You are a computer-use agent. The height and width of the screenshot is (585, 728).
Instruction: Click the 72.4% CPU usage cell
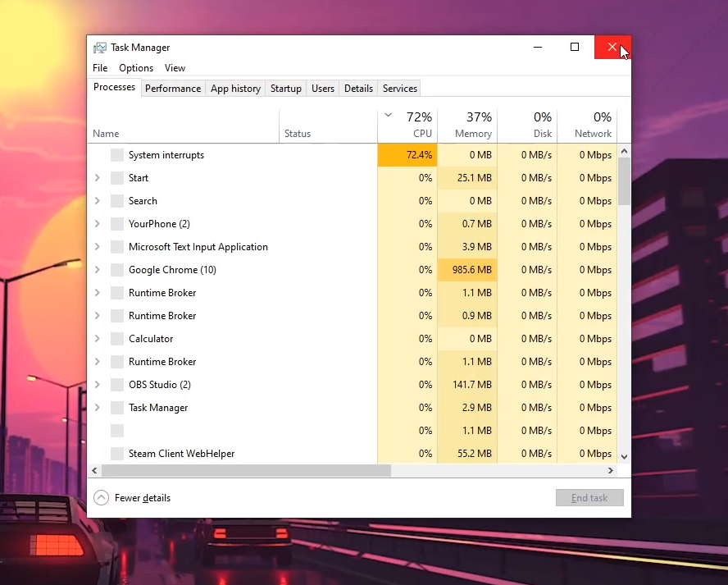point(407,155)
